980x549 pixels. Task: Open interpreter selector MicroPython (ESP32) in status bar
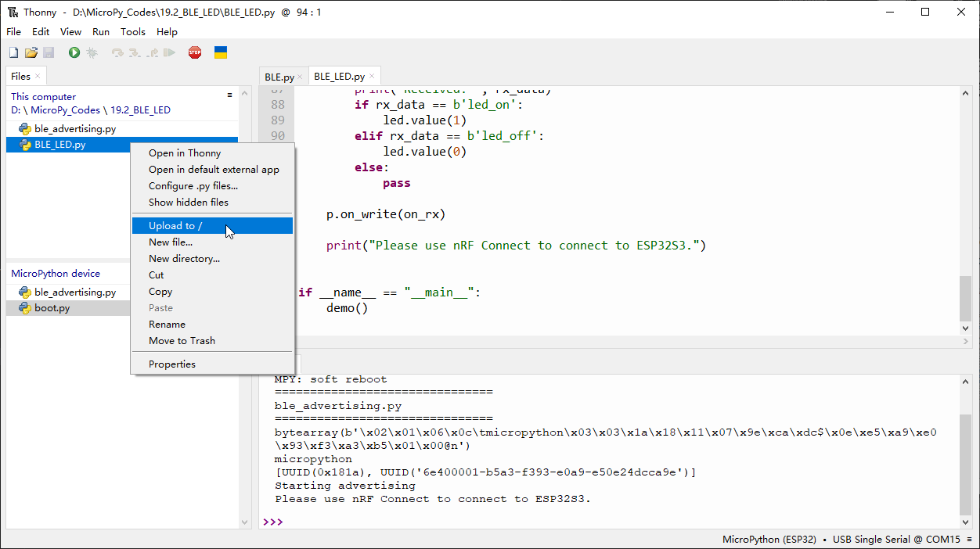[x=769, y=540]
